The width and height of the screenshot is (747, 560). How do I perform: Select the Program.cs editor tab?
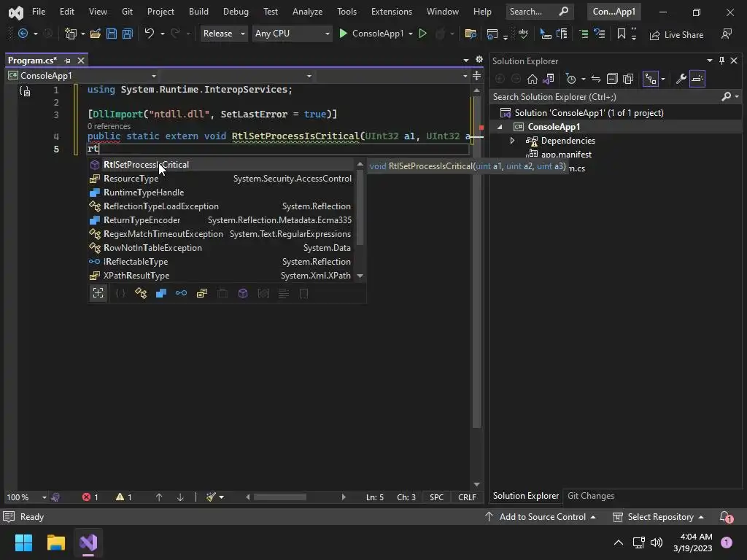point(32,61)
